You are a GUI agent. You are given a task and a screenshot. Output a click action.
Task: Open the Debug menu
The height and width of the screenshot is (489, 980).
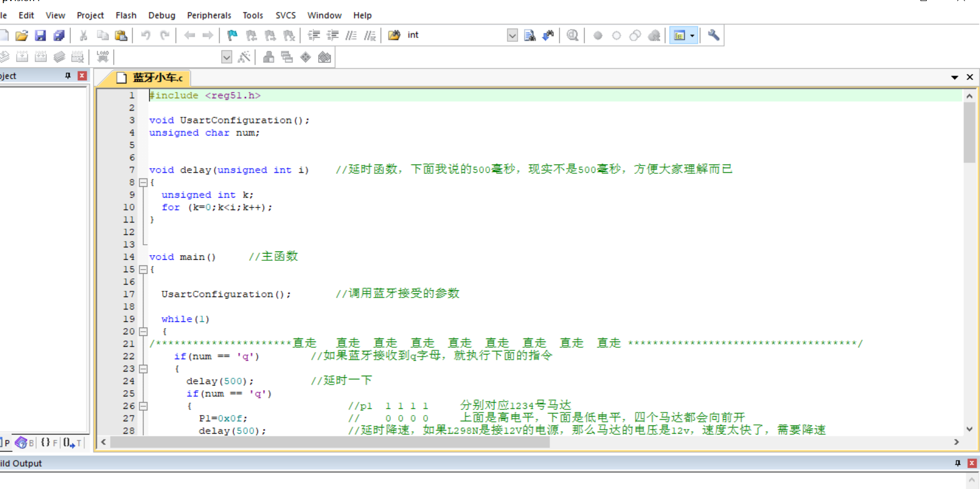[x=162, y=16]
